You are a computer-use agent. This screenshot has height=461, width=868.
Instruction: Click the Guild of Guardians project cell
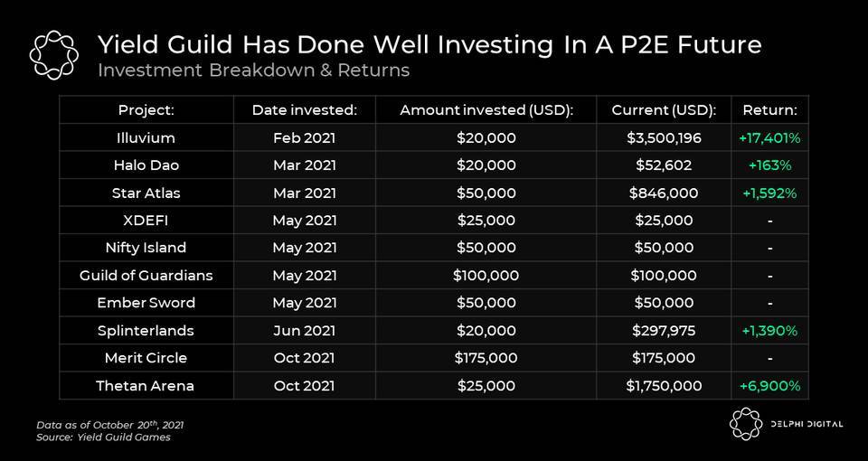[146, 276]
